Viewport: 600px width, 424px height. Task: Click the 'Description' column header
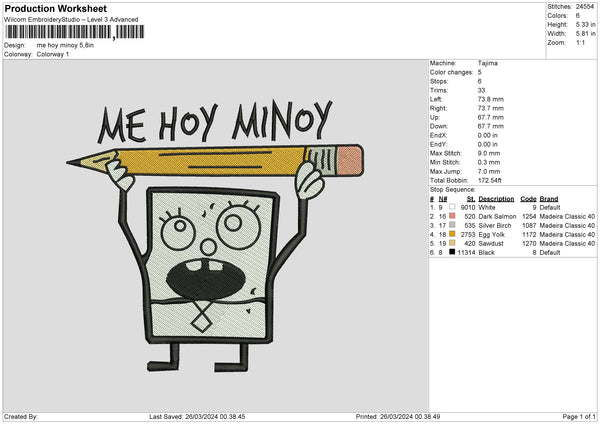[496, 199]
